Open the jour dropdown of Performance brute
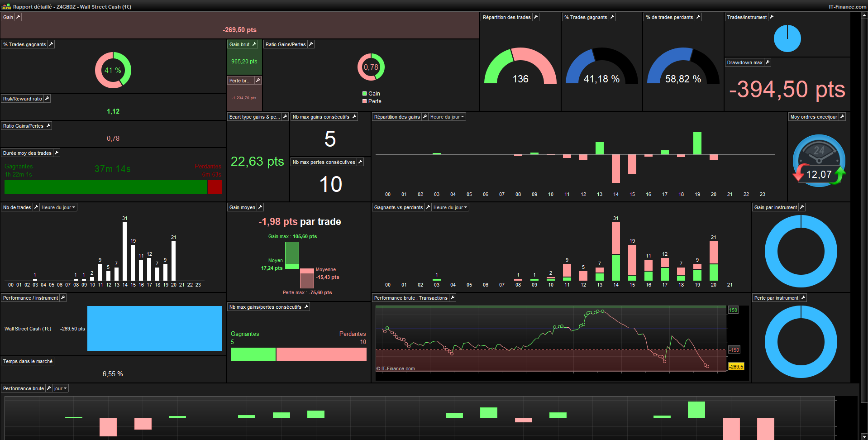Viewport: 868px width, 440px height. 60,388
